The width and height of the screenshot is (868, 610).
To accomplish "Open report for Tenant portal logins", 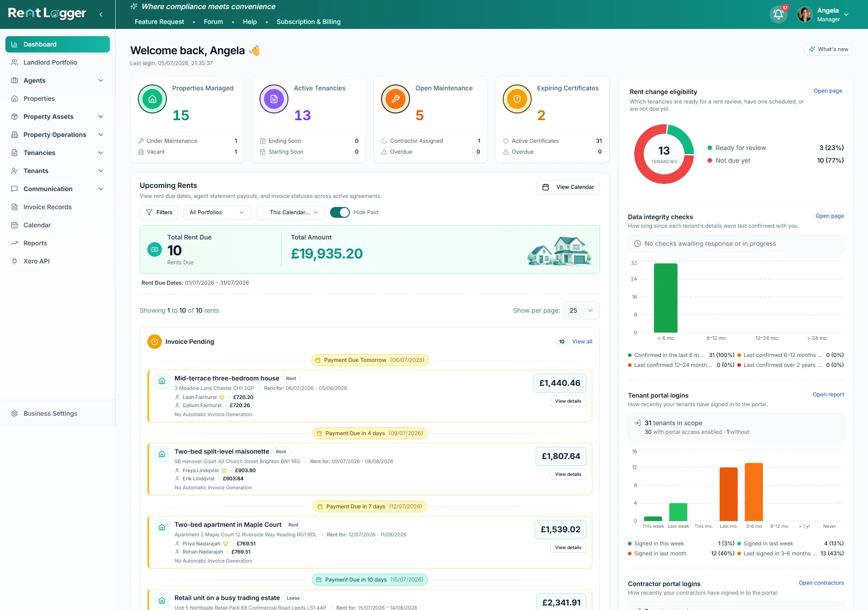I will pyautogui.click(x=828, y=394).
